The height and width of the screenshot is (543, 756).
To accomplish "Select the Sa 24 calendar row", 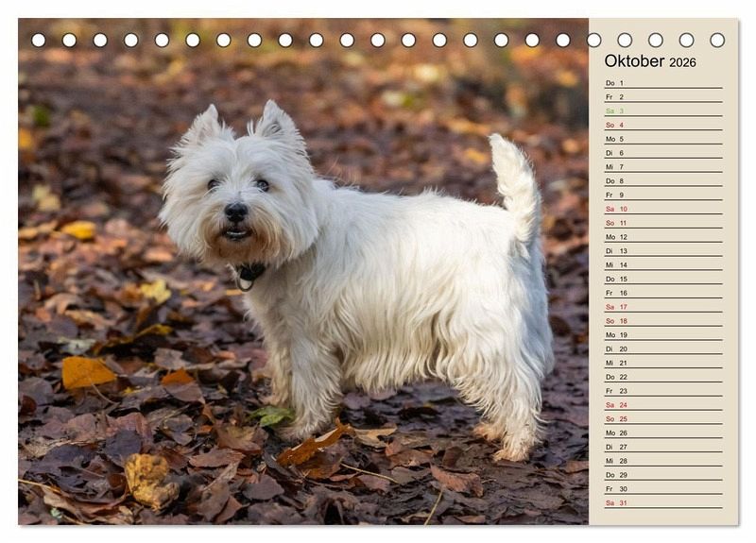I will point(662,404).
